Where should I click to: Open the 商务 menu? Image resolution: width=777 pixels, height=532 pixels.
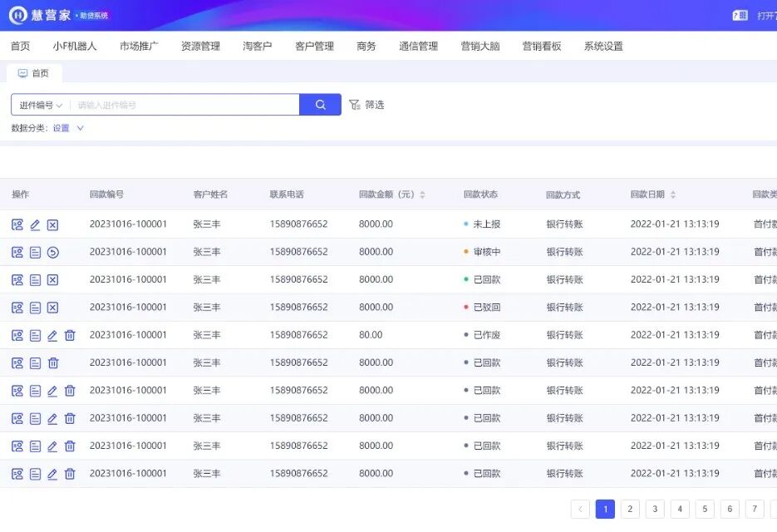[x=366, y=46]
